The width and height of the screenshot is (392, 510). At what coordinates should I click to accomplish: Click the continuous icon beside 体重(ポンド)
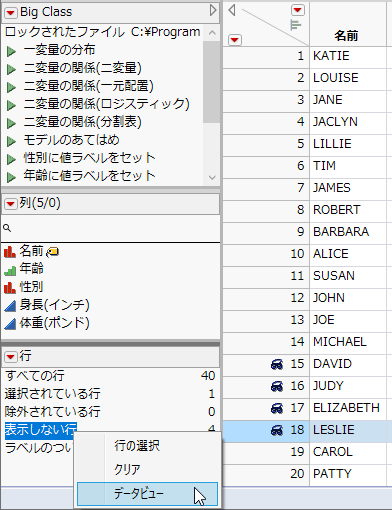(x=10, y=324)
